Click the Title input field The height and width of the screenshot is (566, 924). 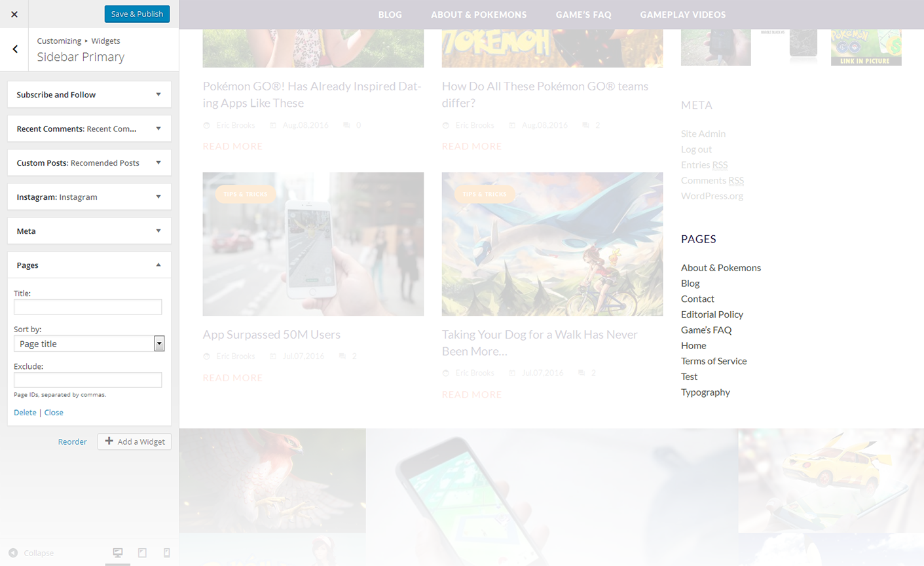click(x=88, y=307)
